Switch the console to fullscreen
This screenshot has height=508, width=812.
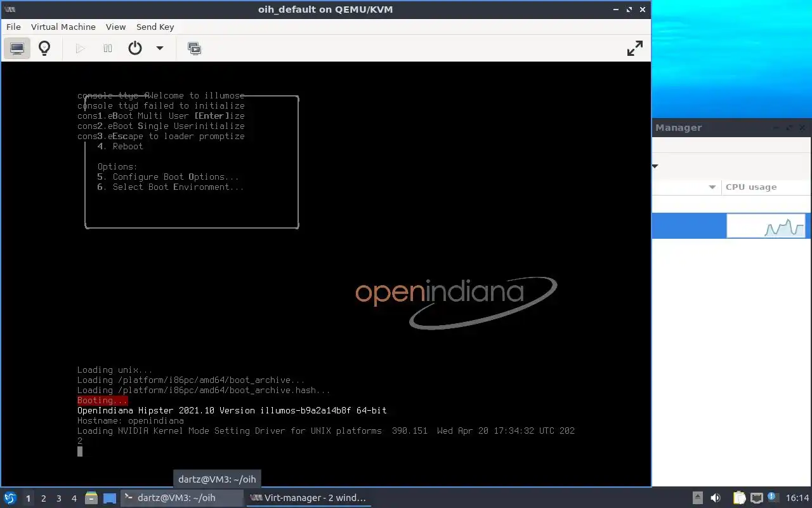pyautogui.click(x=635, y=48)
